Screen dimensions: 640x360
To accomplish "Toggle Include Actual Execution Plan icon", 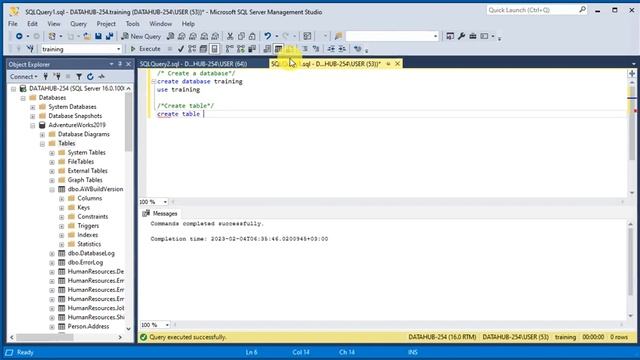I will click(229, 49).
